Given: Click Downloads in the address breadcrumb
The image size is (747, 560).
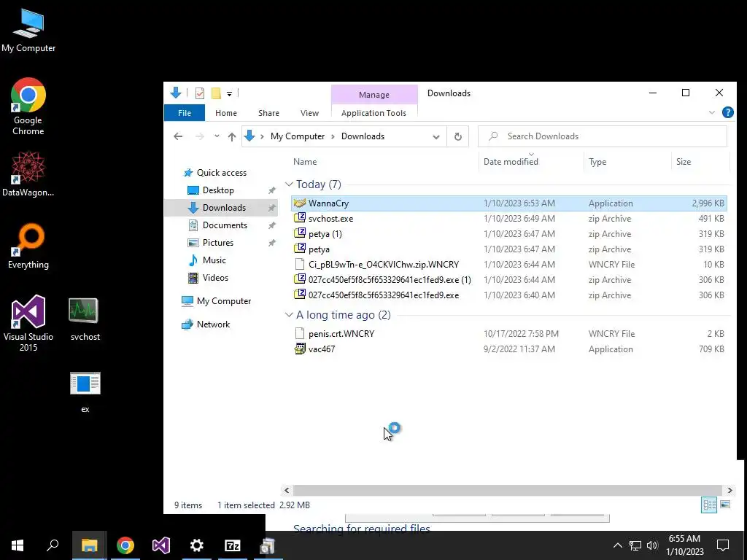Looking at the screenshot, I should pos(363,136).
